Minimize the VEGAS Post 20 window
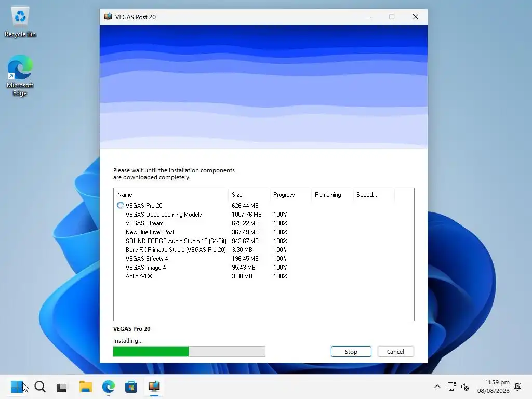 tap(368, 17)
